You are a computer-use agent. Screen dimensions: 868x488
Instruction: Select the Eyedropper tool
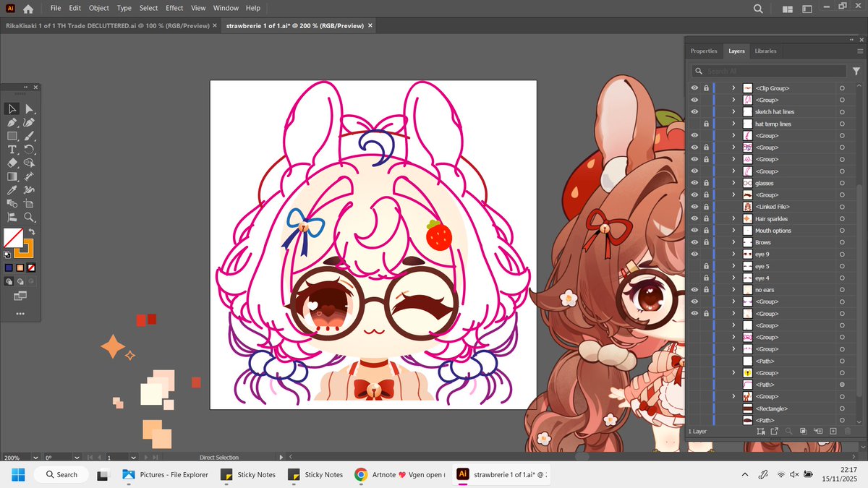(12, 190)
